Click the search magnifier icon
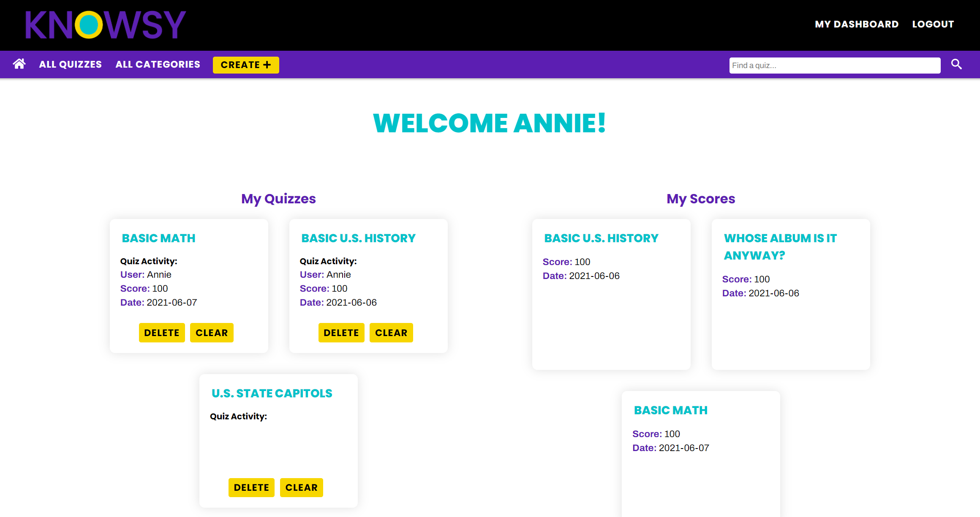The width and height of the screenshot is (980, 517). pyautogui.click(x=956, y=64)
